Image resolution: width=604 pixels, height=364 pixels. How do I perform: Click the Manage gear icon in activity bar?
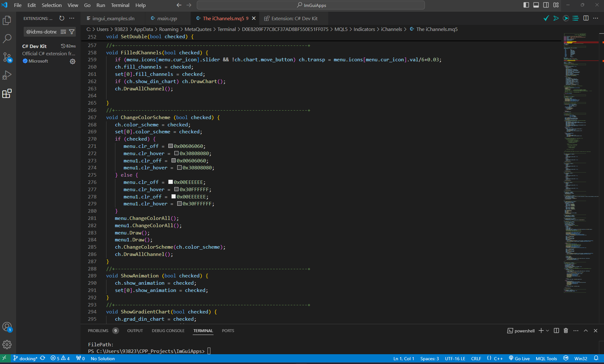[x=7, y=344]
